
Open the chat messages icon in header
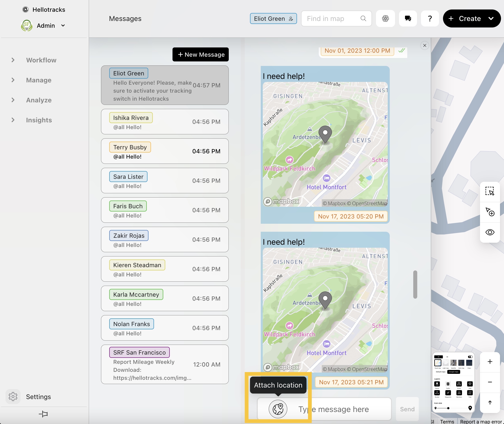click(408, 18)
